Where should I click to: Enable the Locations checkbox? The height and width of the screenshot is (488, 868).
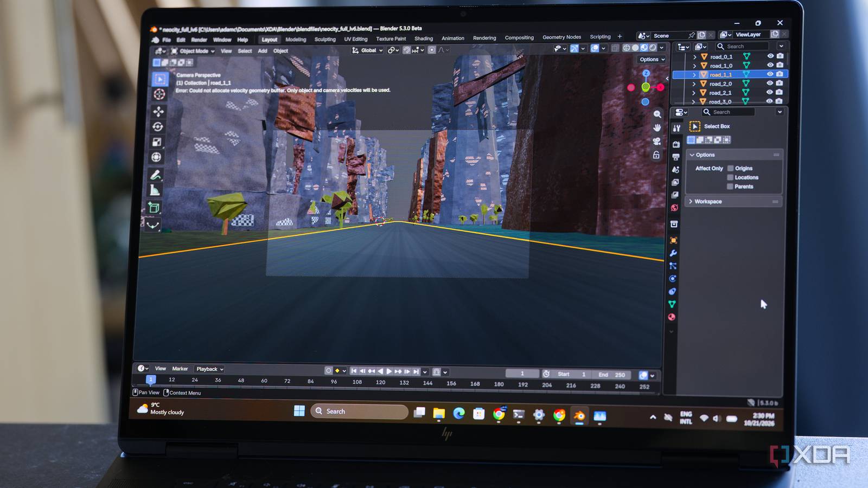pyautogui.click(x=730, y=177)
